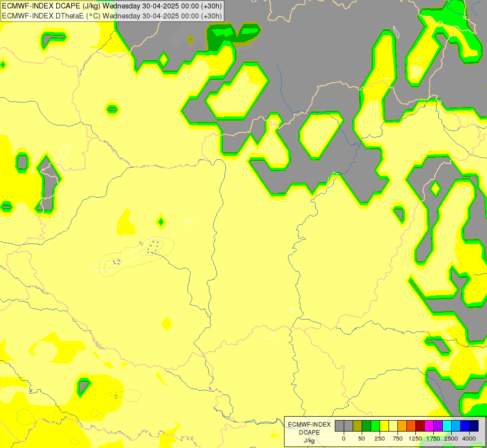Click the purple legend swatch
Image resolution: width=487 pixels, height=448 pixels.
(438, 426)
